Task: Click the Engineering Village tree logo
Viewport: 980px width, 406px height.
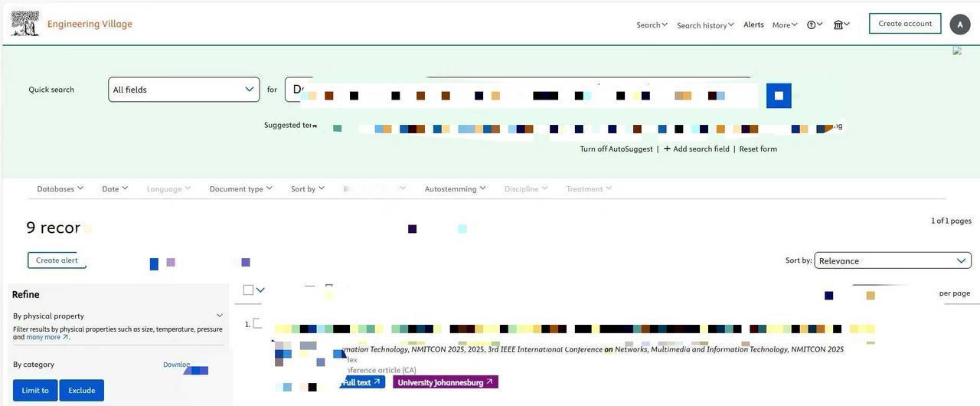Action: click(24, 24)
